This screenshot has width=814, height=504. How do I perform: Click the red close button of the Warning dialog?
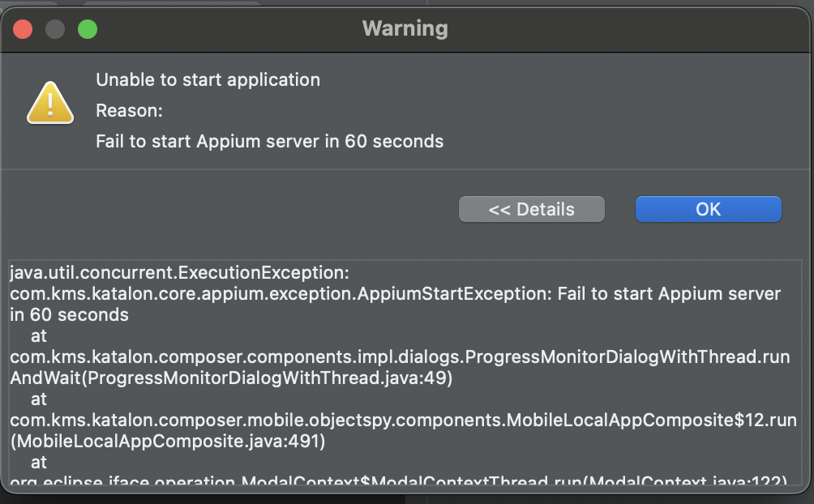tap(24, 28)
